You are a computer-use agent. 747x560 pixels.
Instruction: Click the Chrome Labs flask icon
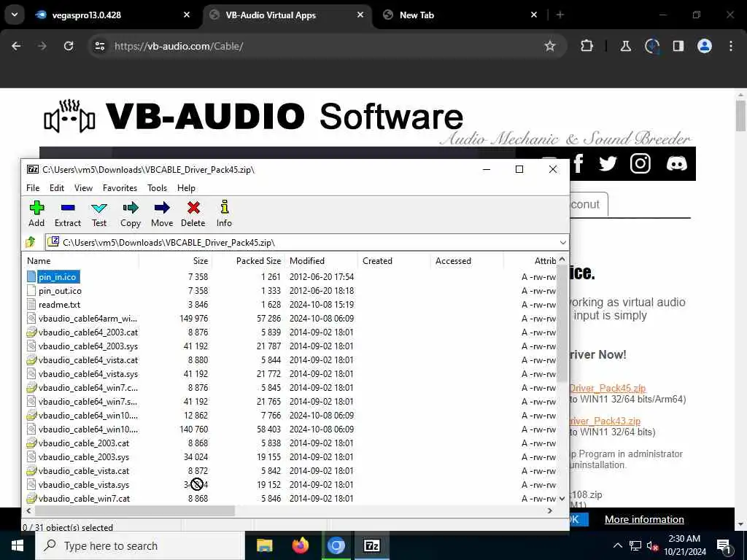pyautogui.click(x=625, y=46)
